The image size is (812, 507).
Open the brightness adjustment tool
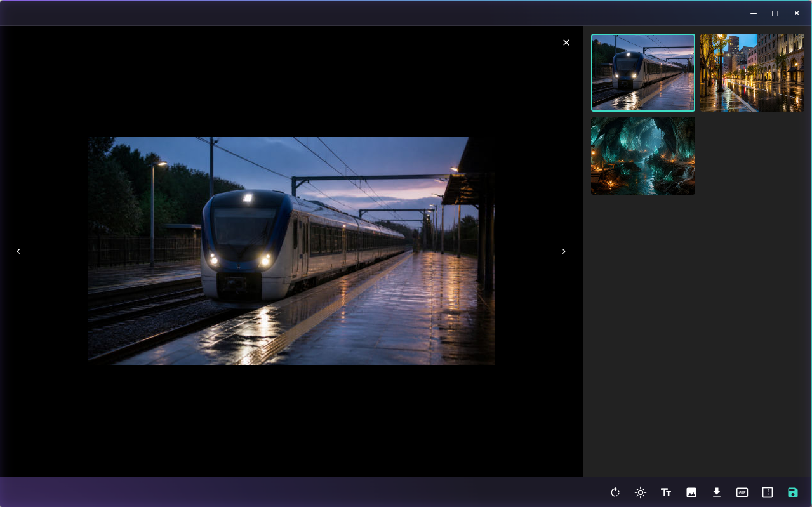tap(641, 492)
